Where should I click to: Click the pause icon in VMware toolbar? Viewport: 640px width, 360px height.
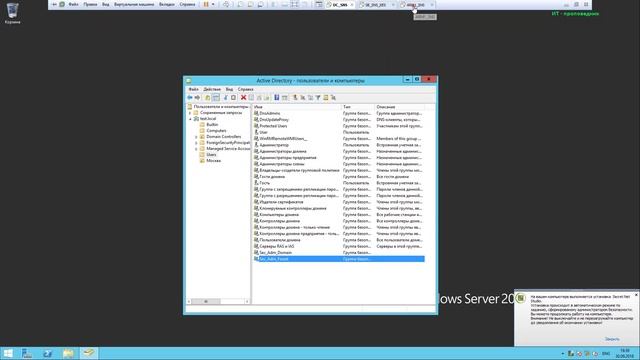tap(206, 4)
